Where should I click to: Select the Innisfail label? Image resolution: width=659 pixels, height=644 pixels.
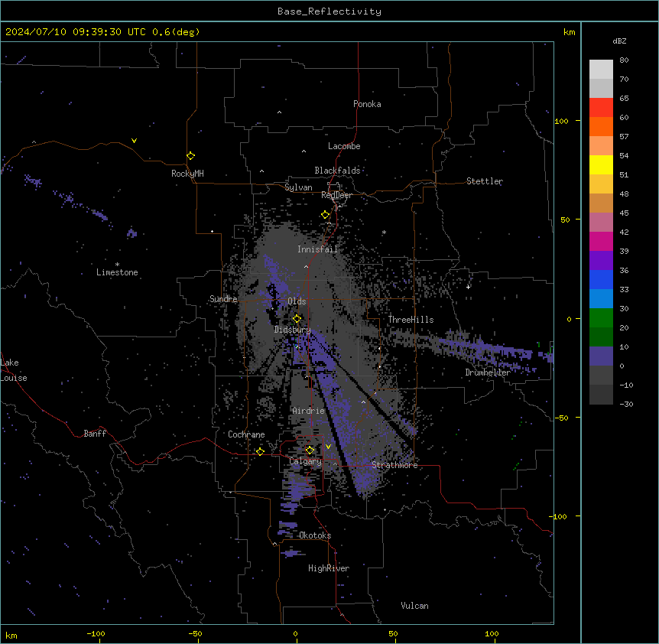[x=318, y=249]
